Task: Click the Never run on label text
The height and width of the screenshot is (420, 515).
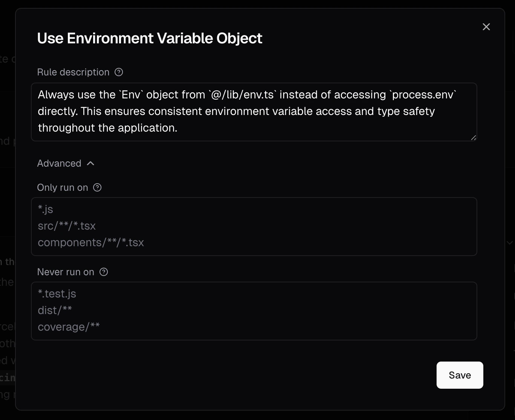Action: pyautogui.click(x=66, y=272)
